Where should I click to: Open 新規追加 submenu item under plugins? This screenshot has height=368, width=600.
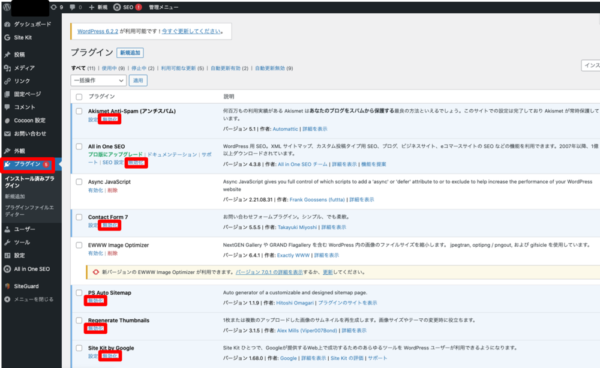pyautogui.click(x=15, y=196)
